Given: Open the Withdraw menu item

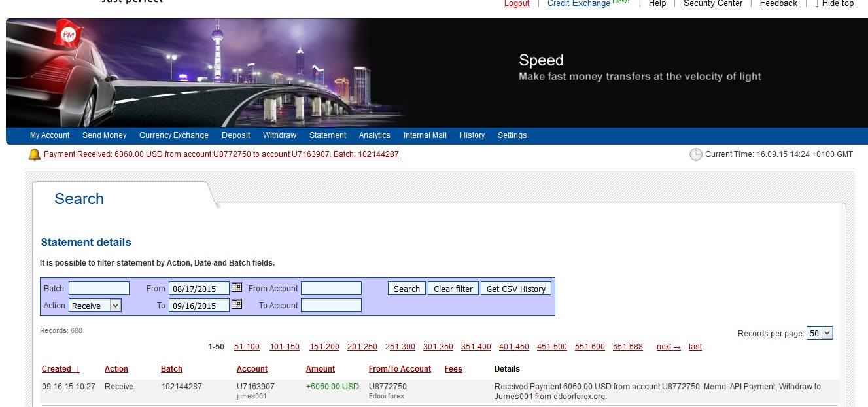Looking at the screenshot, I should (279, 135).
